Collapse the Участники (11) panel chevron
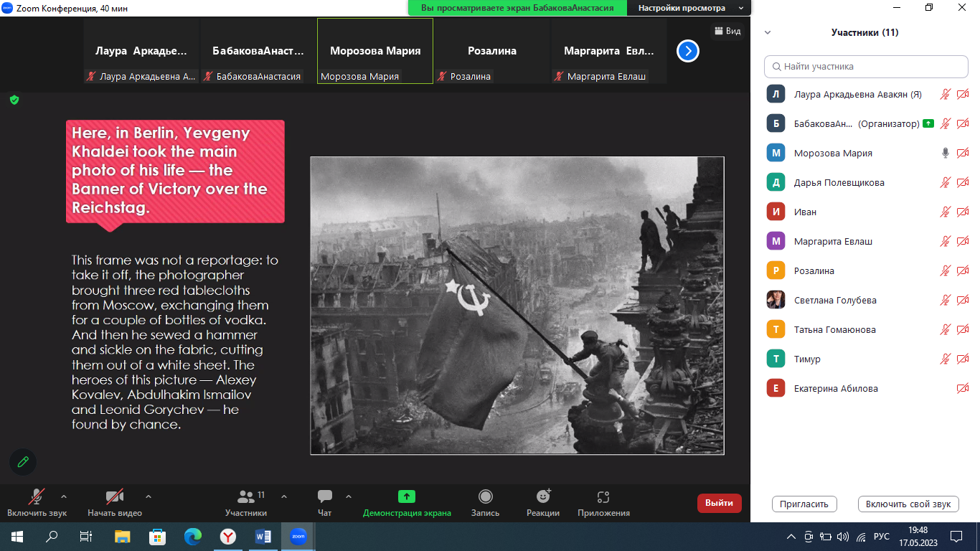Viewport: 980px width, 551px height. pos(768,32)
